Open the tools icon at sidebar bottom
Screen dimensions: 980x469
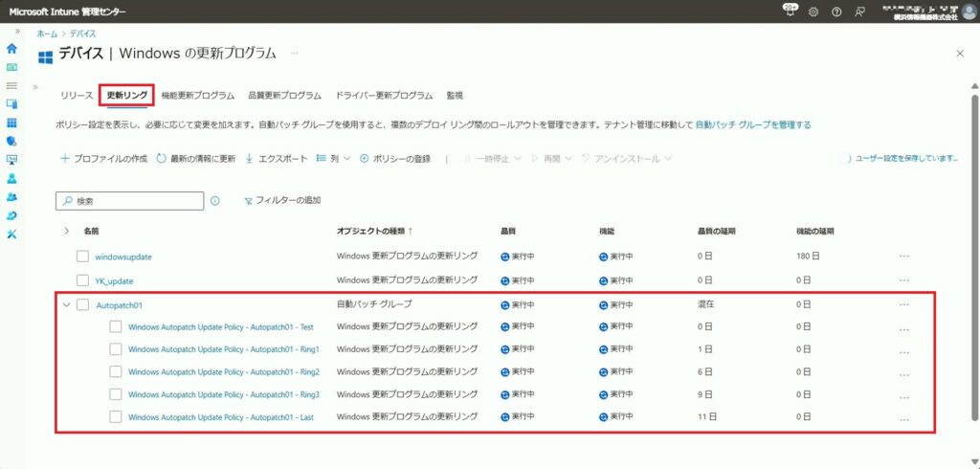[11, 234]
